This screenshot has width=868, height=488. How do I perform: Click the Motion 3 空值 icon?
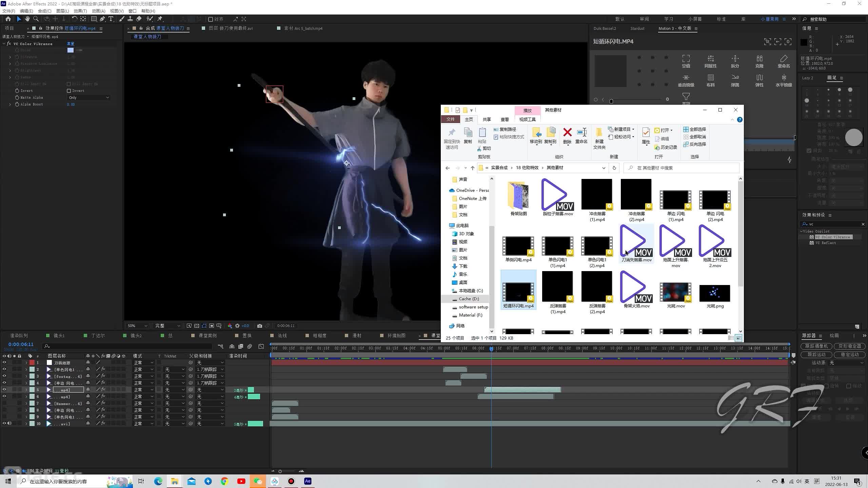click(686, 62)
